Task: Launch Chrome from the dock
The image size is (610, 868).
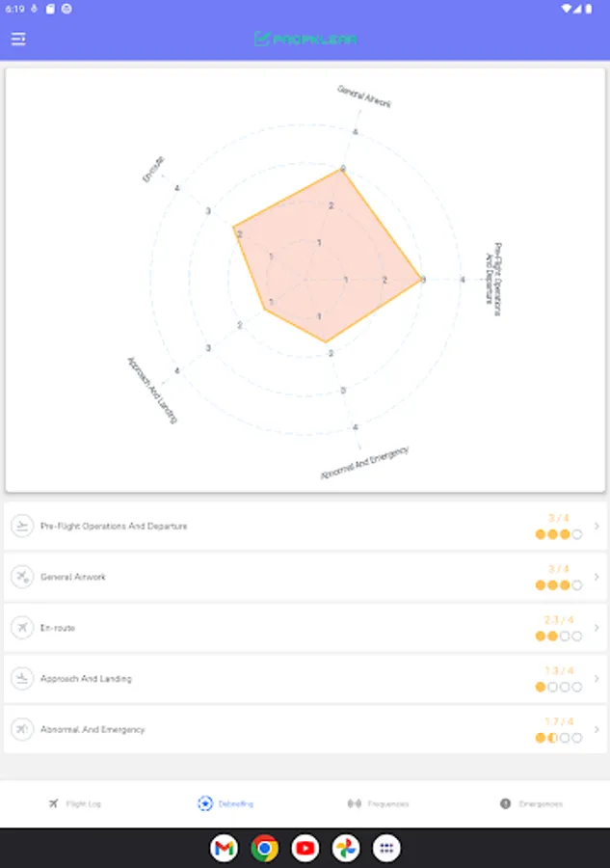Action: 265,849
